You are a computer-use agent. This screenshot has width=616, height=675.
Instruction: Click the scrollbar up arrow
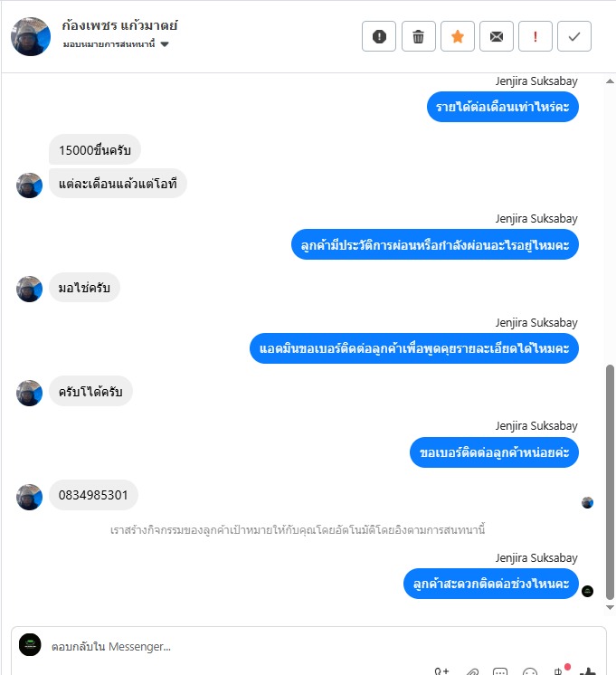pyautogui.click(x=610, y=81)
